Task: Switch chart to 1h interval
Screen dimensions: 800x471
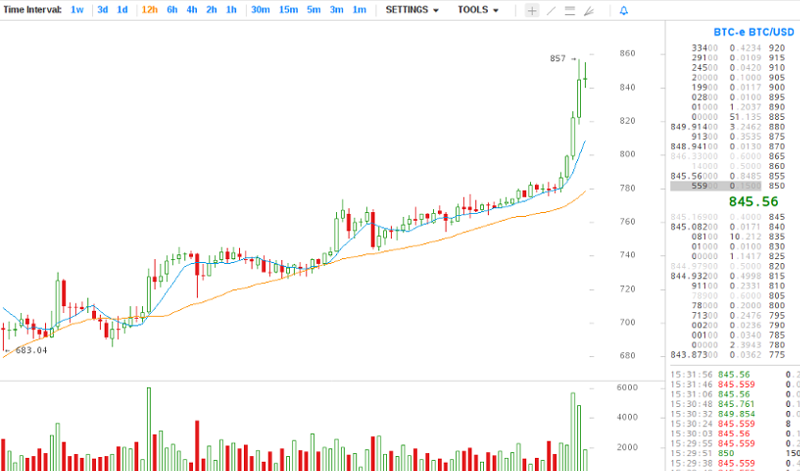Action: pyautogui.click(x=231, y=10)
